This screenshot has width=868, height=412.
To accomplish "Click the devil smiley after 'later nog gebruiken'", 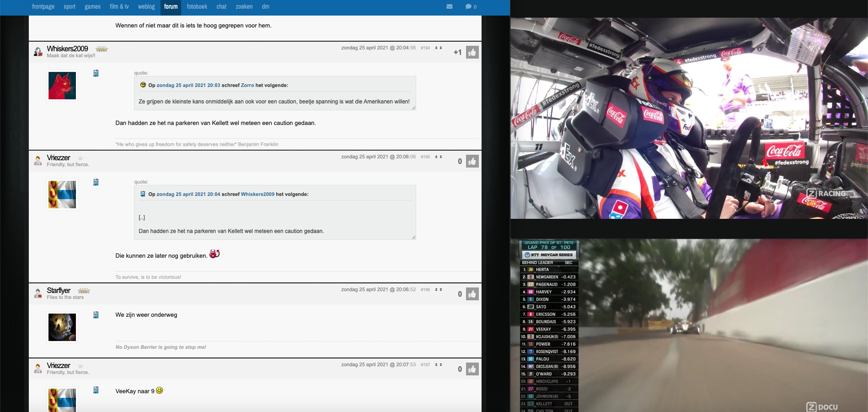I will tap(214, 254).
